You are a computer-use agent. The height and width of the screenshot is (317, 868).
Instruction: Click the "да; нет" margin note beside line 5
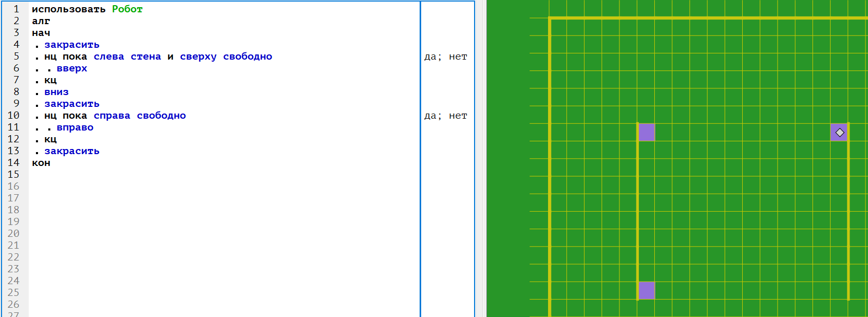point(445,57)
